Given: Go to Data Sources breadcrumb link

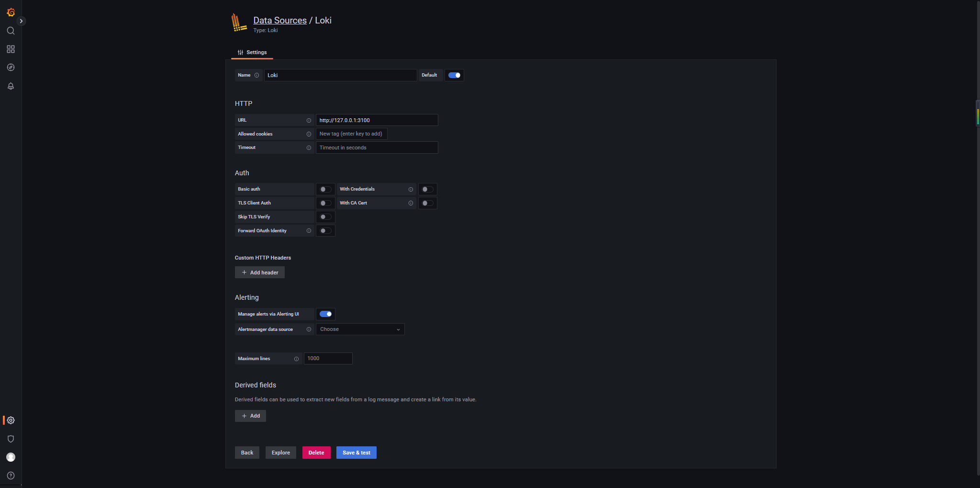Looking at the screenshot, I should (280, 20).
